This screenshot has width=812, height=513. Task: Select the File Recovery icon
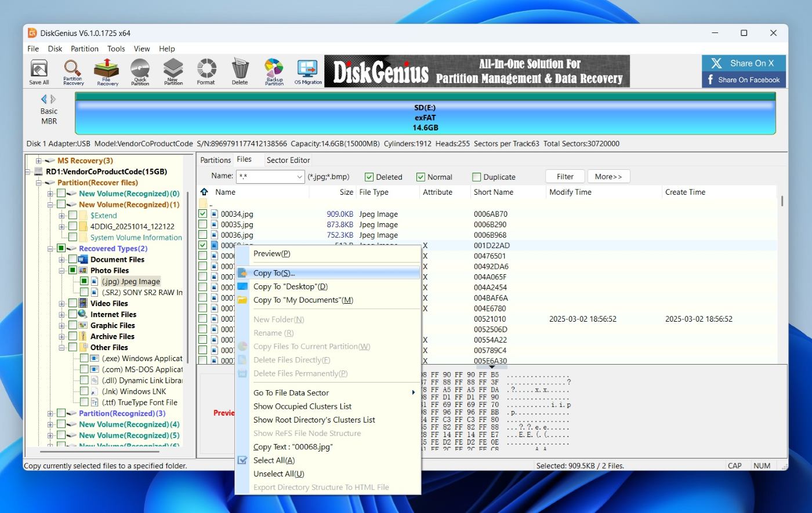107,71
